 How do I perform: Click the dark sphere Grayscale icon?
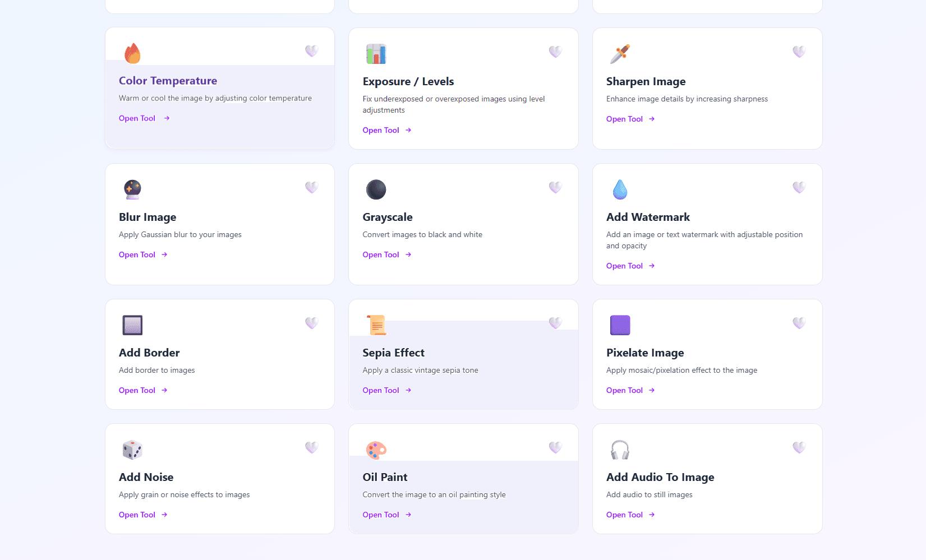pos(376,189)
